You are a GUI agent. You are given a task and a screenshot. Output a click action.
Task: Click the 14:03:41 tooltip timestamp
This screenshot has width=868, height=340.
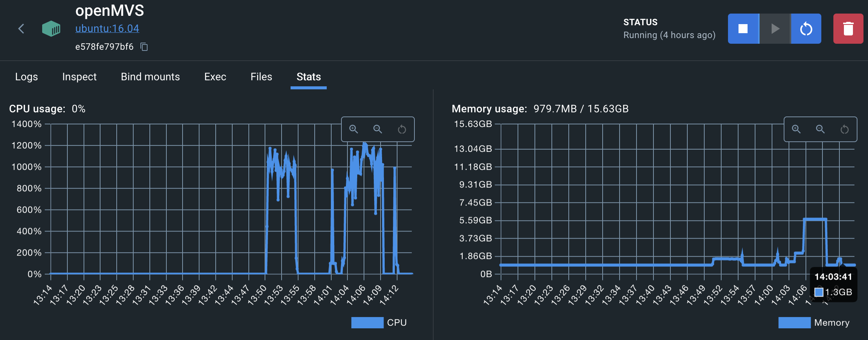point(833,277)
